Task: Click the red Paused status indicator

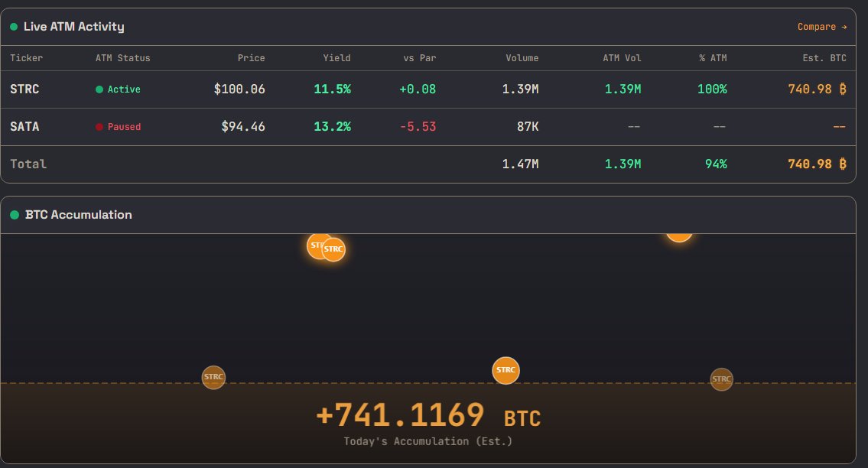Action: tap(118, 127)
